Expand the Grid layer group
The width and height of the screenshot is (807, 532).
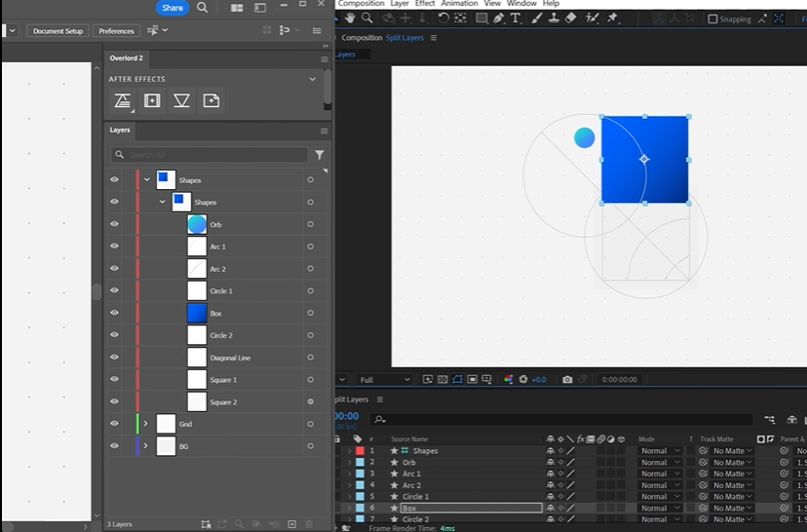pos(145,424)
